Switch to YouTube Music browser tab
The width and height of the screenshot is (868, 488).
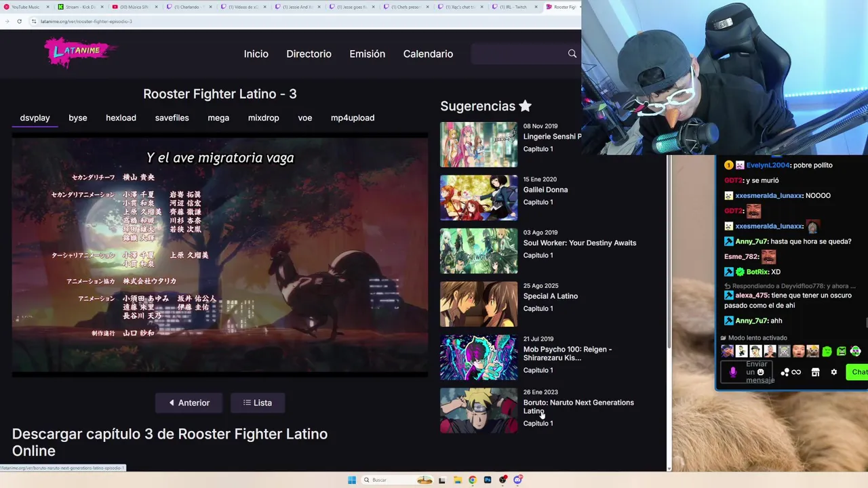tap(24, 7)
